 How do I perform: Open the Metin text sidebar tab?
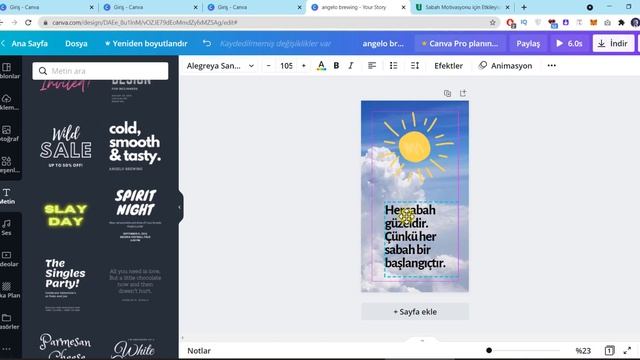tap(7, 196)
